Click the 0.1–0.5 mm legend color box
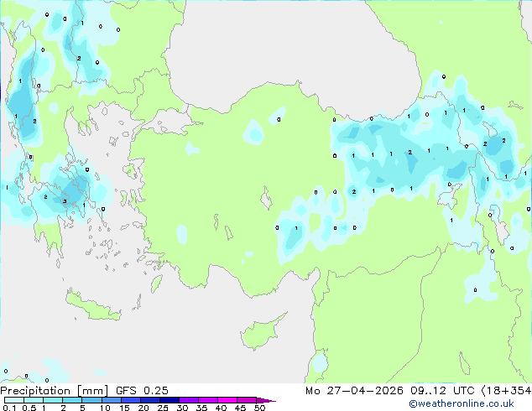The image size is (532, 411). coord(14,400)
